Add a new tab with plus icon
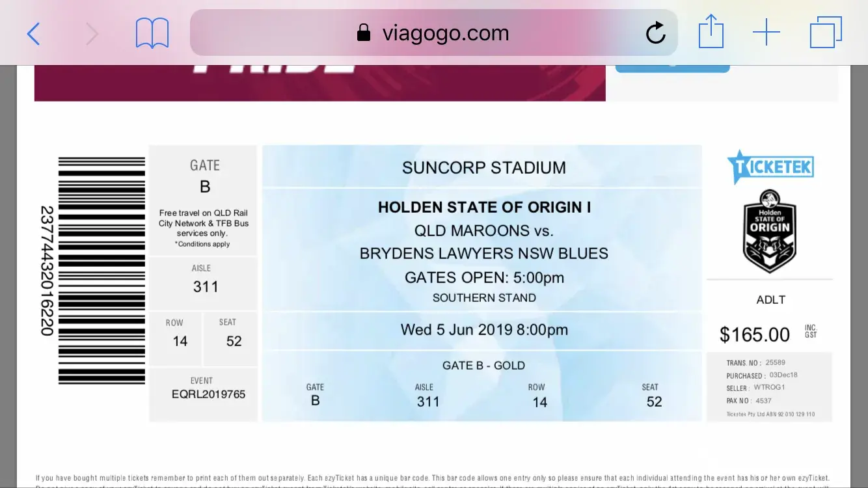Screen dimensions: 868x488 pos(766,33)
